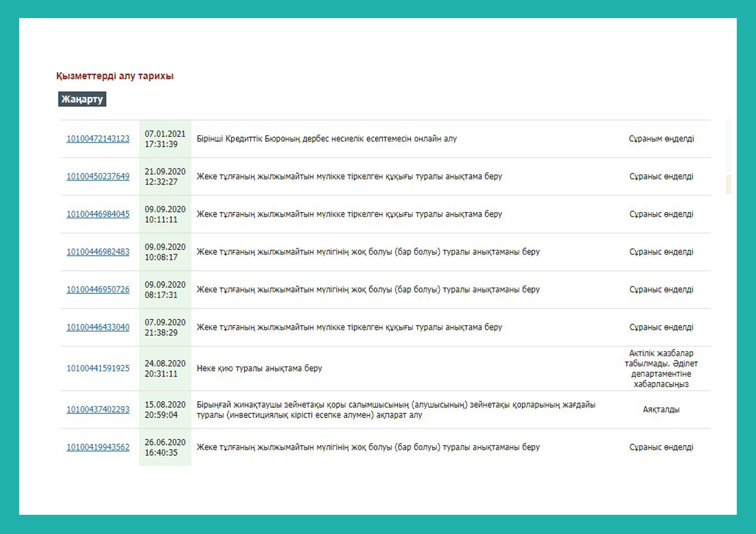Open request link 10100419943562
The image size is (756, 534).
[98, 447]
